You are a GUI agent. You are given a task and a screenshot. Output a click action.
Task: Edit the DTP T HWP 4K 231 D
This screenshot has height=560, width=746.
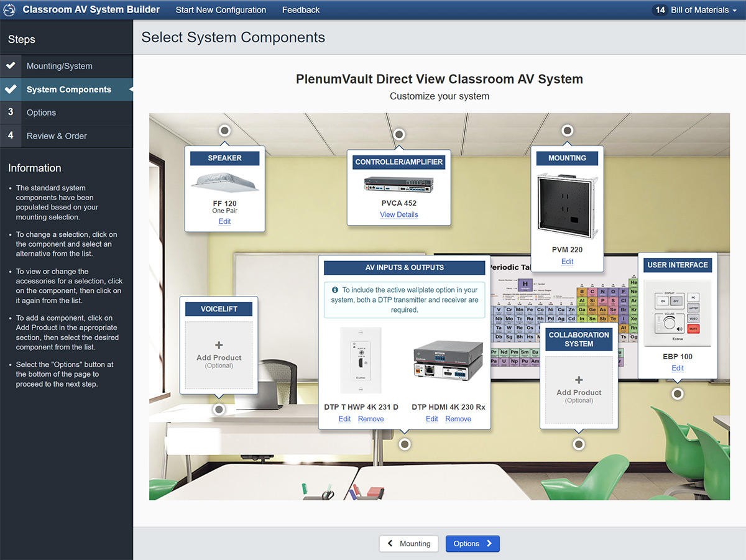pos(344,419)
